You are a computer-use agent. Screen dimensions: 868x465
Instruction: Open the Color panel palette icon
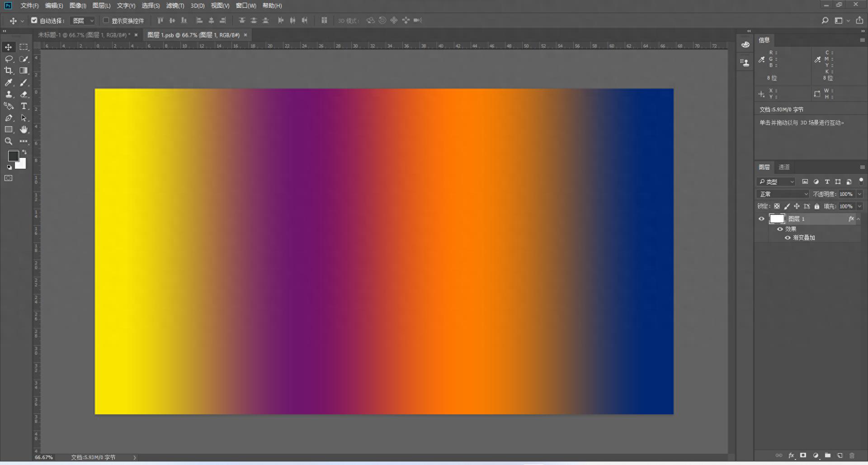coord(745,44)
